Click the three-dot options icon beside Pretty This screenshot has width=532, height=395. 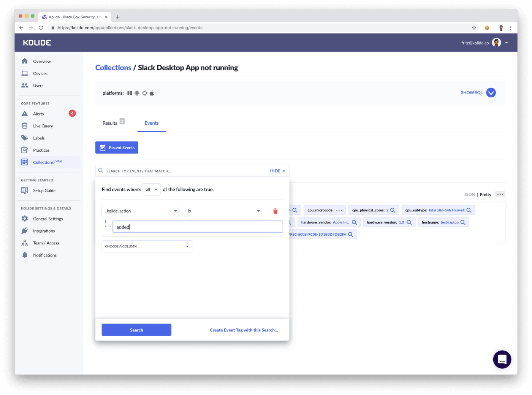pyautogui.click(x=500, y=194)
